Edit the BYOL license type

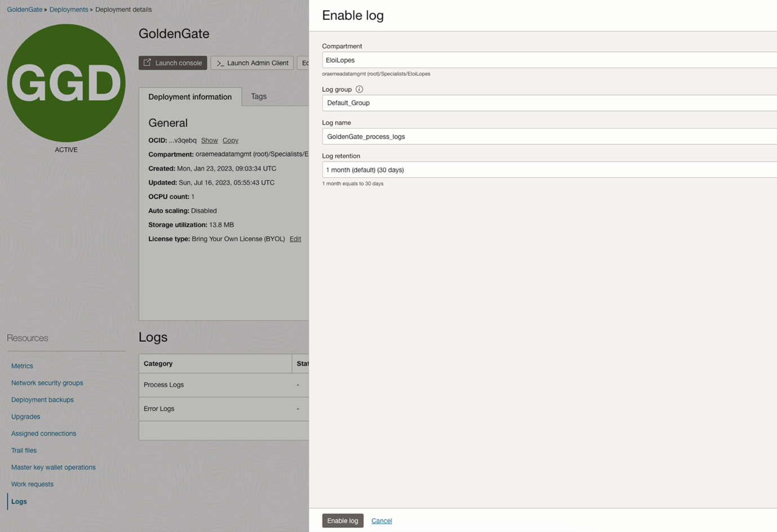pos(295,239)
